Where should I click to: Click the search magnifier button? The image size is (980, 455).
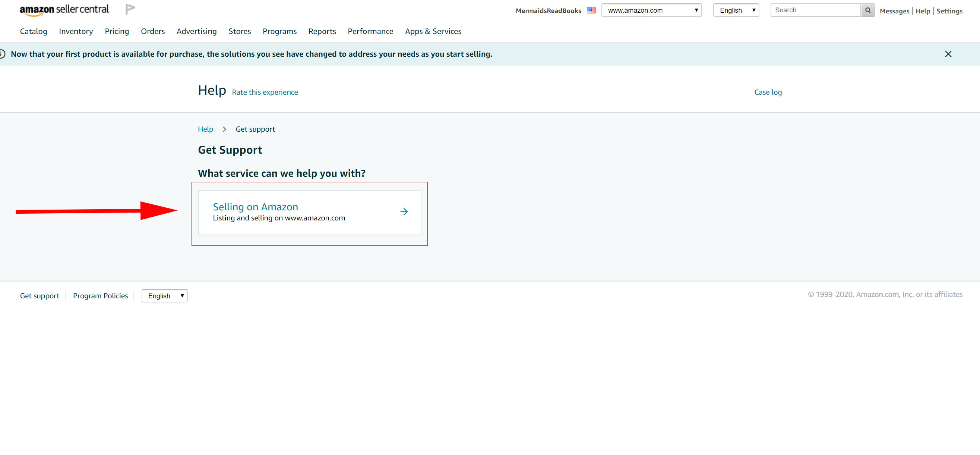[x=868, y=10]
